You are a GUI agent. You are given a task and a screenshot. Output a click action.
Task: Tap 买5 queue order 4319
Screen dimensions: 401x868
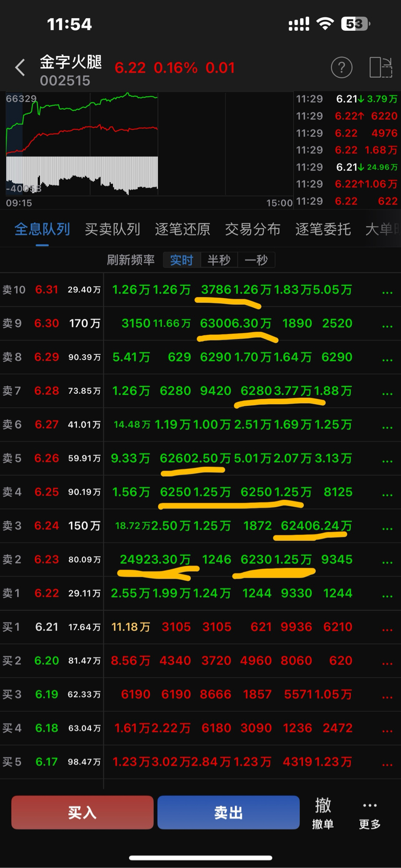[x=297, y=762]
